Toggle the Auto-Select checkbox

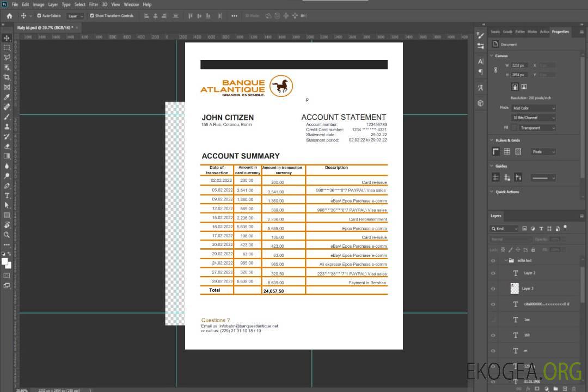pyautogui.click(x=39, y=16)
